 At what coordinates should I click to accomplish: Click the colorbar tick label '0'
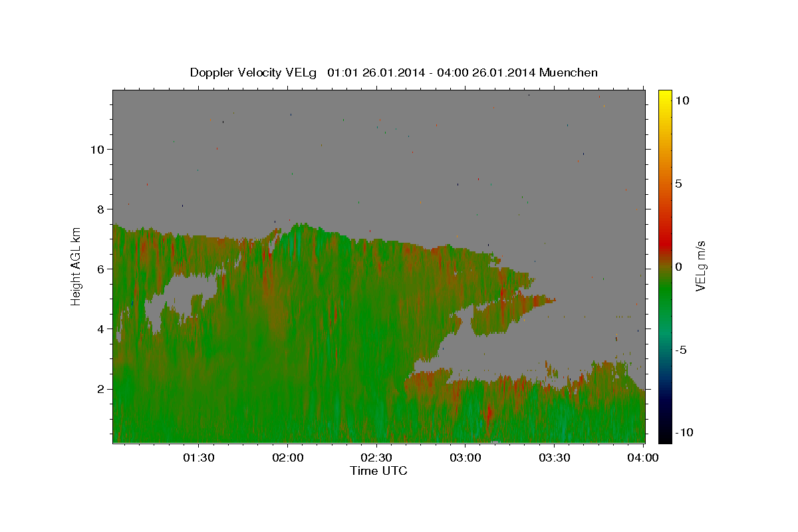[x=678, y=267]
